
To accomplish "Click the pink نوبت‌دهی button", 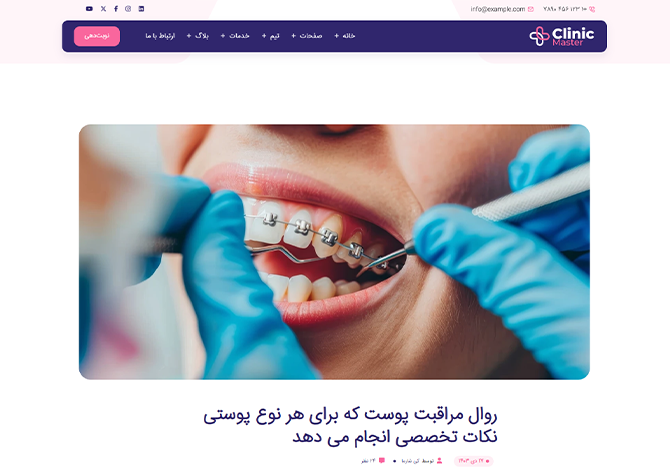I will 97,36.
